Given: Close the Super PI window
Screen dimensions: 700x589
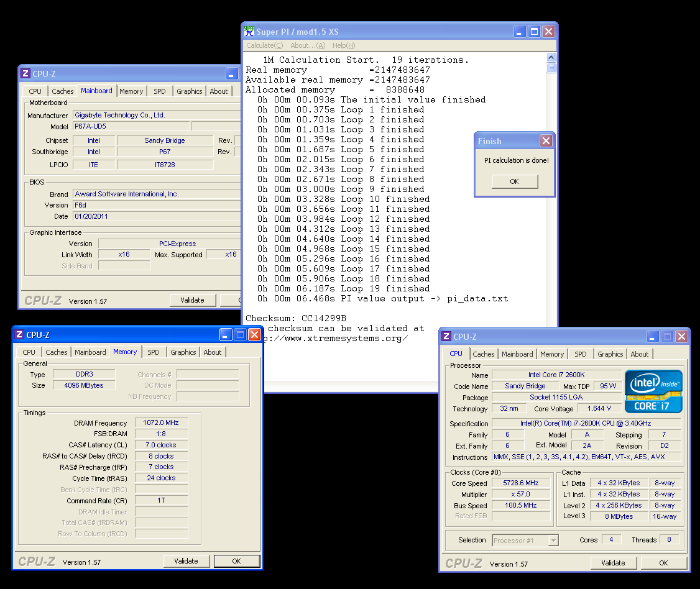Looking at the screenshot, I should pyautogui.click(x=549, y=32).
